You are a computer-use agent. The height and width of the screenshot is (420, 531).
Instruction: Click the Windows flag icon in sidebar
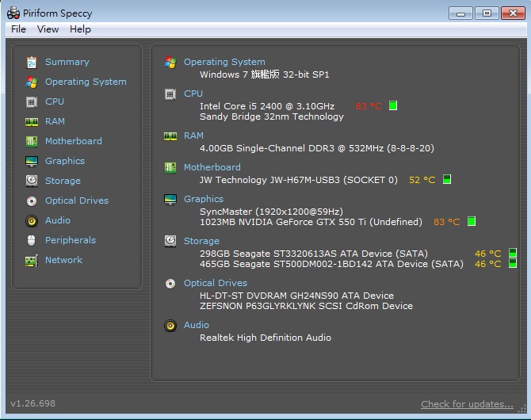pos(32,82)
